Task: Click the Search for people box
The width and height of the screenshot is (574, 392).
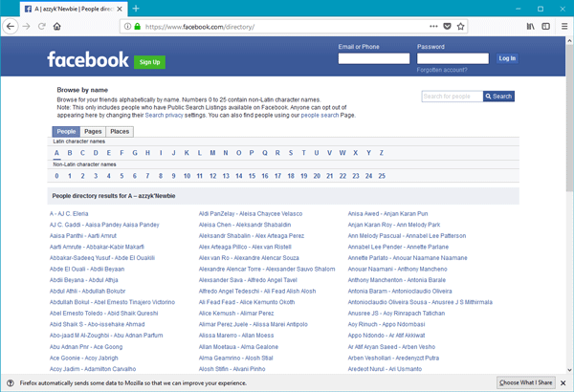Action: [453, 97]
